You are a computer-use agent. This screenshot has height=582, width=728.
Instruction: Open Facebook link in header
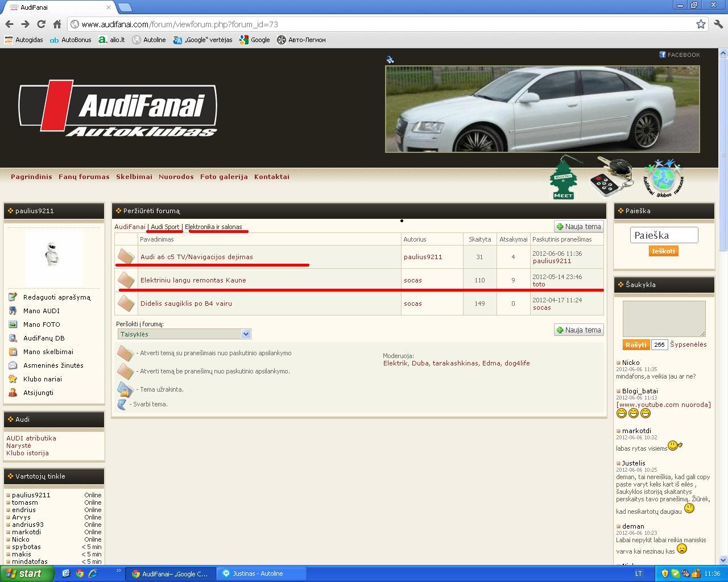point(680,55)
